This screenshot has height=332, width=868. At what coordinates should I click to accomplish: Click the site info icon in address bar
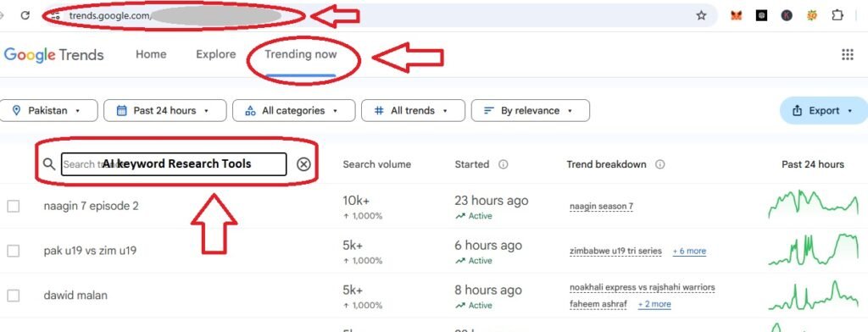tap(55, 15)
